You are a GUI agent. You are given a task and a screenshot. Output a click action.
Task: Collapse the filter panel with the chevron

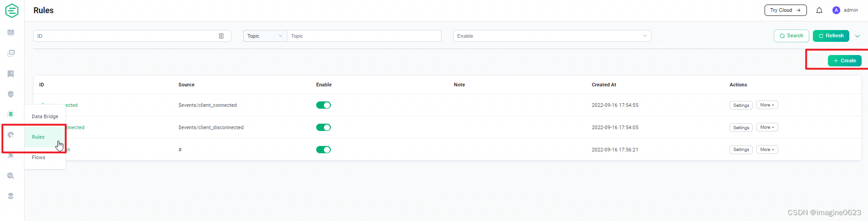[x=858, y=36]
